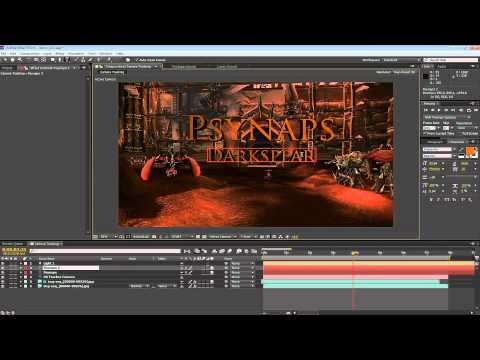Viewport: 480px width, 360px height.
Task: Jump to first frame in Preview panel
Action: pyautogui.click(x=426, y=110)
